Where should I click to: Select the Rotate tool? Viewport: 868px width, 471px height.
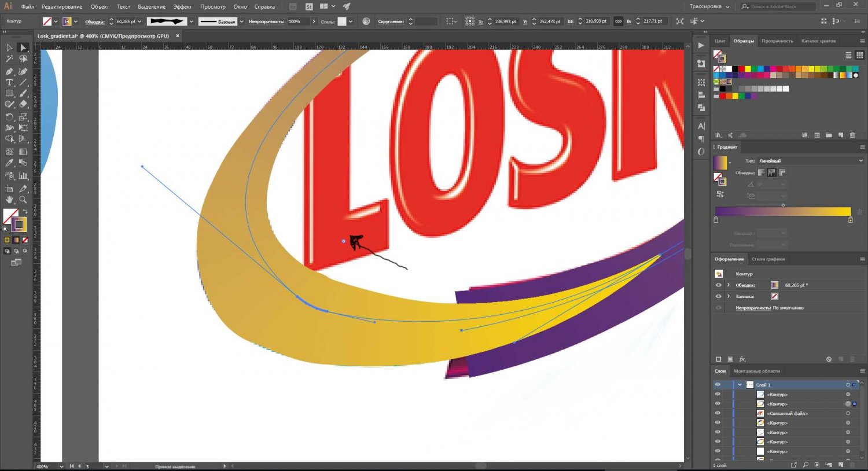9,117
